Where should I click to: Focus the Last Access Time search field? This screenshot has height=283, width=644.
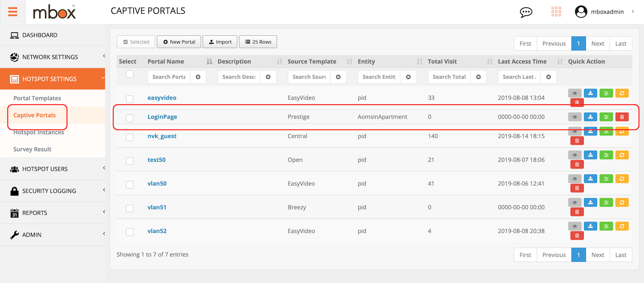(x=519, y=77)
